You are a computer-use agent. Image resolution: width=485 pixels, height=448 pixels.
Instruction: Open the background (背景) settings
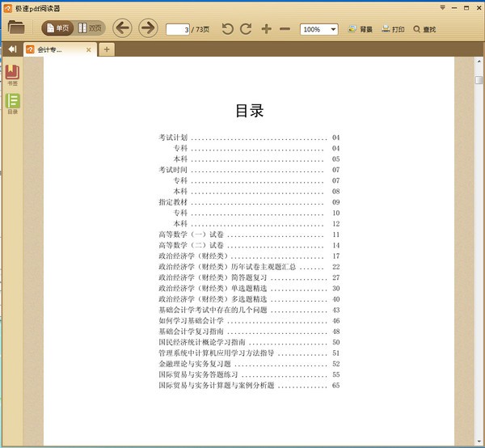point(361,29)
